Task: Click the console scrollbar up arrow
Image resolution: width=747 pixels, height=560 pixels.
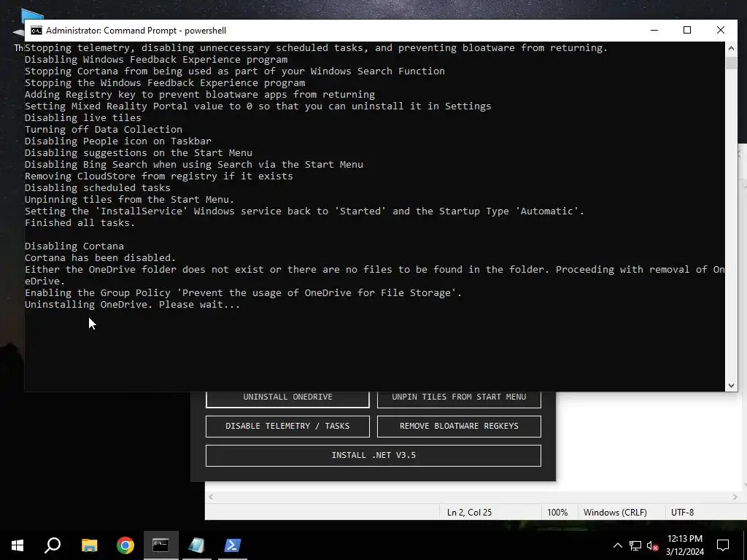Action: (x=731, y=48)
